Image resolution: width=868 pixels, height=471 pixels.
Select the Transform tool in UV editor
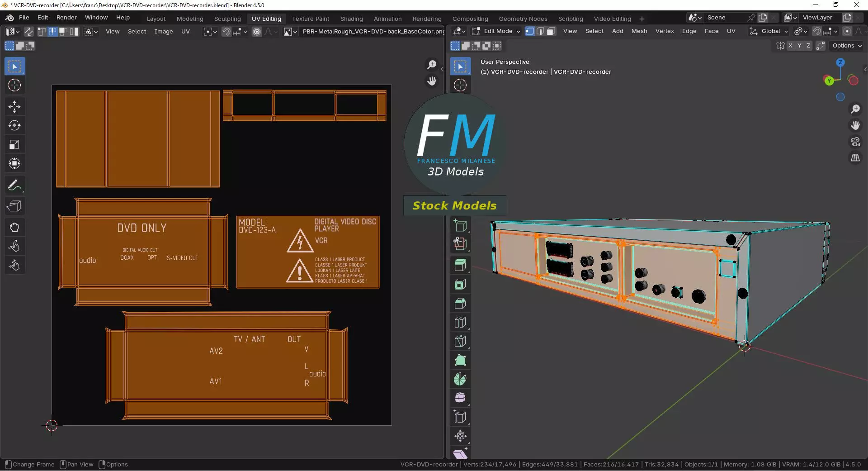tap(14, 164)
